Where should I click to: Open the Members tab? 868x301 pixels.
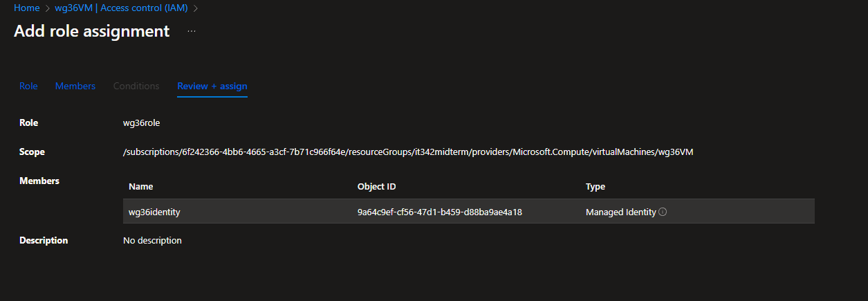click(75, 86)
